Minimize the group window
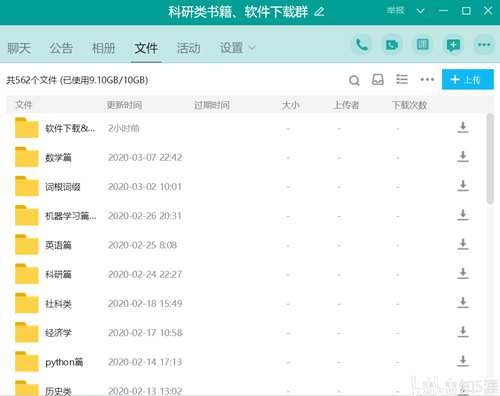 [x=443, y=11]
